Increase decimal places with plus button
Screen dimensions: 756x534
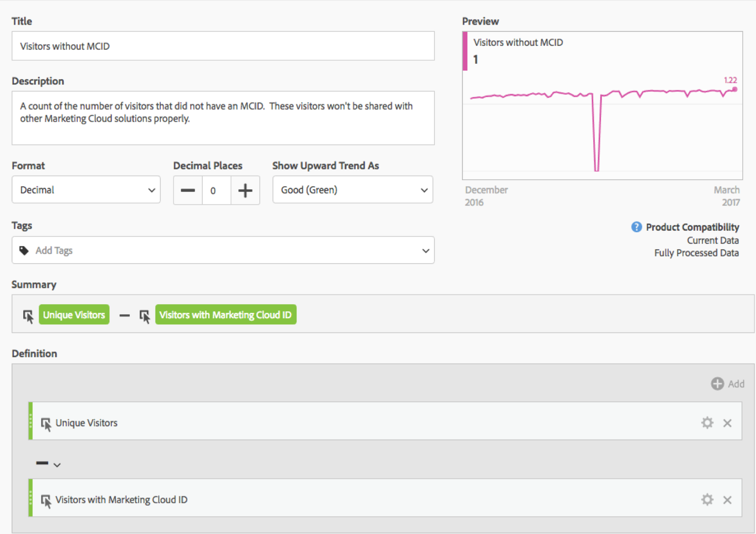tap(245, 190)
